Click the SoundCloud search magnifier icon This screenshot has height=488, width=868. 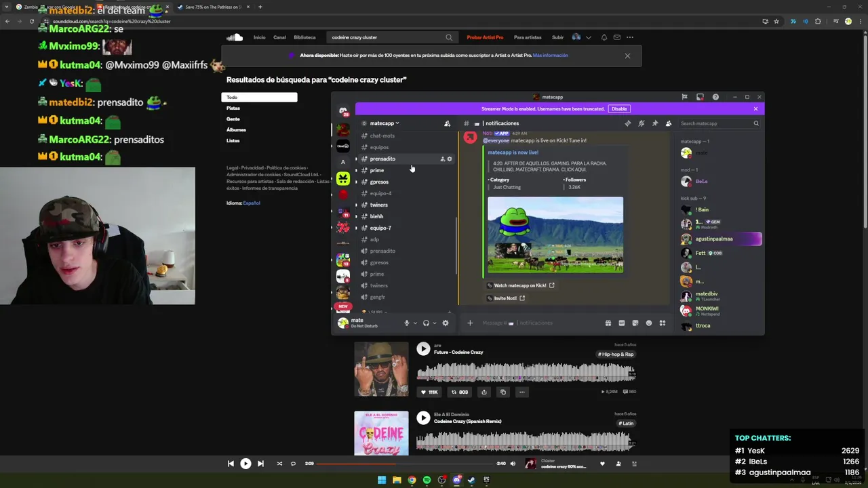click(x=449, y=37)
